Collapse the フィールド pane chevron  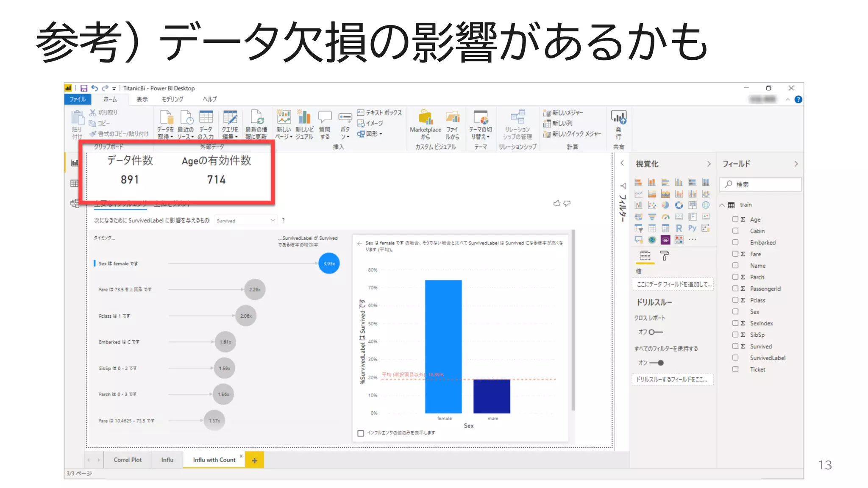pos(796,164)
